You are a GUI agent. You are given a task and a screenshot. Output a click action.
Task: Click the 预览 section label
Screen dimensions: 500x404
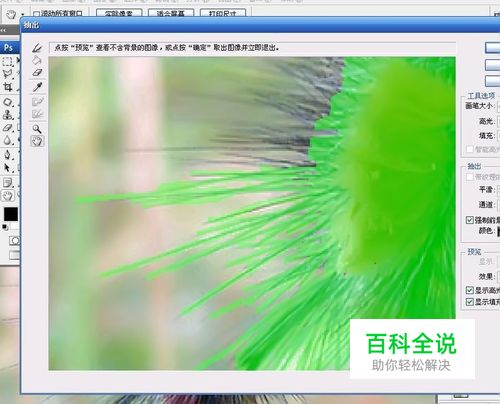click(x=474, y=252)
